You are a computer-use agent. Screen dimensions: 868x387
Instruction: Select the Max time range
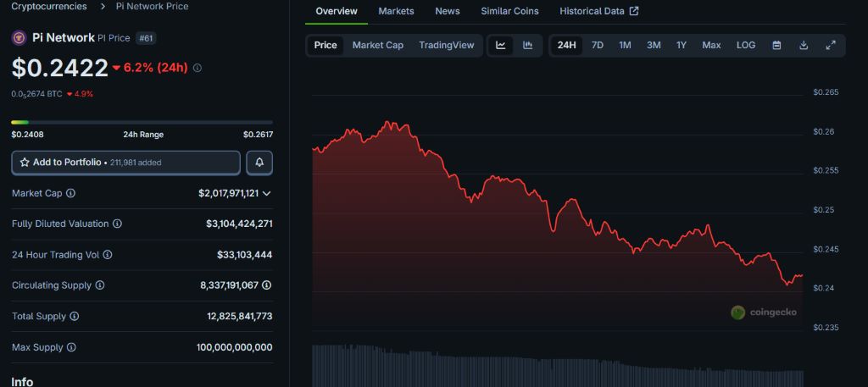[x=711, y=46]
